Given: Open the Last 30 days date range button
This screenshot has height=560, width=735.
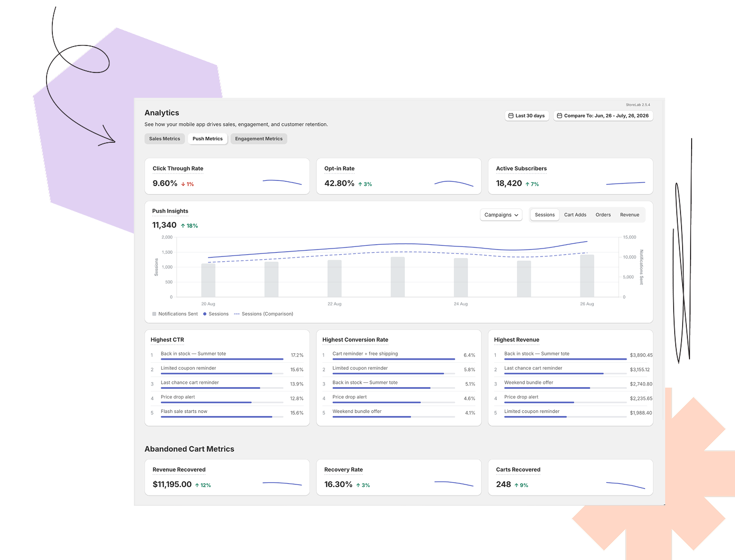Looking at the screenshot, I should coord(527,116).
